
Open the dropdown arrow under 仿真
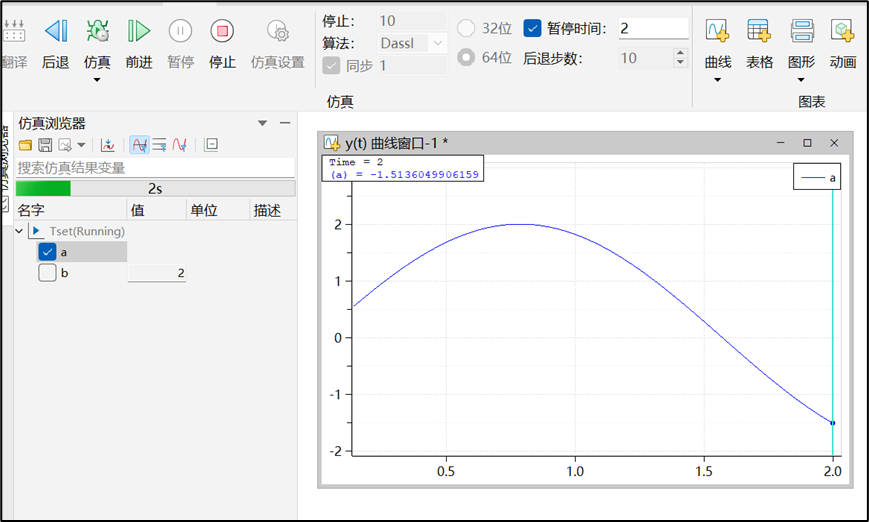97,80
